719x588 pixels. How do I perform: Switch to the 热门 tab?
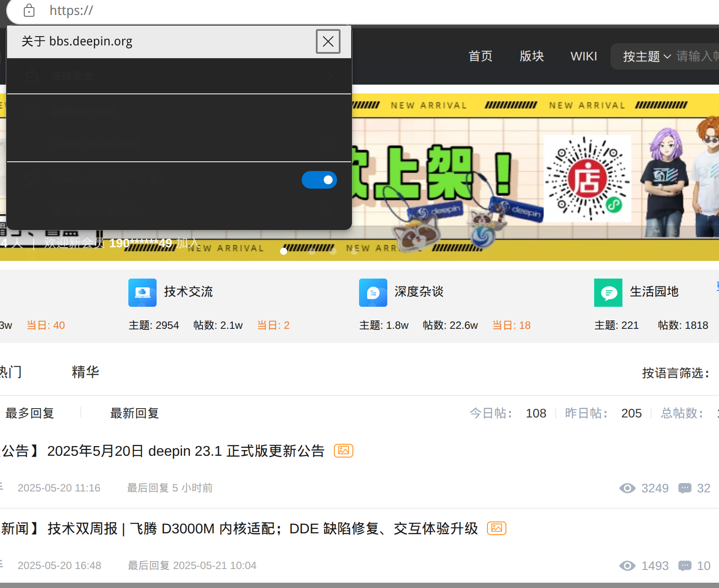[x=10, y=372]
